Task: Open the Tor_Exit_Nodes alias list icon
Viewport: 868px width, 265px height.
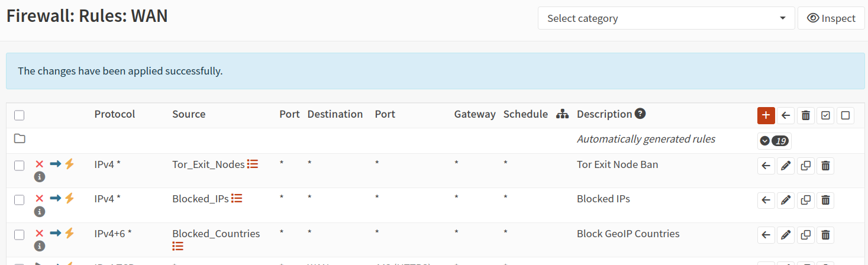Action: pyautogui.click(x=253, y=164)
